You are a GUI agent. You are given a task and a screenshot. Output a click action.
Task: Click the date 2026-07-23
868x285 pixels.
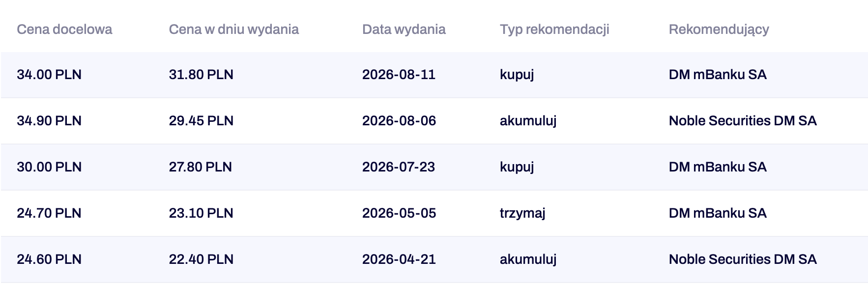click(x=399, y=167)
